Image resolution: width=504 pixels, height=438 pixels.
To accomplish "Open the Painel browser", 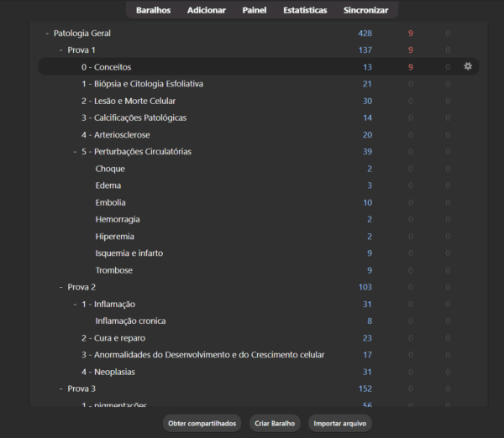I will [x=255, y=10].
